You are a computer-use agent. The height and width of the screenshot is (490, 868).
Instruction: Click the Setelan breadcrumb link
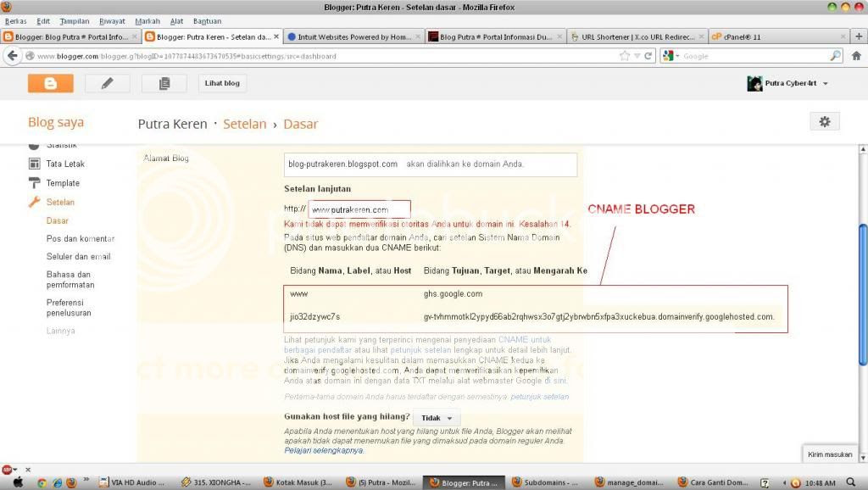[245, 124]
